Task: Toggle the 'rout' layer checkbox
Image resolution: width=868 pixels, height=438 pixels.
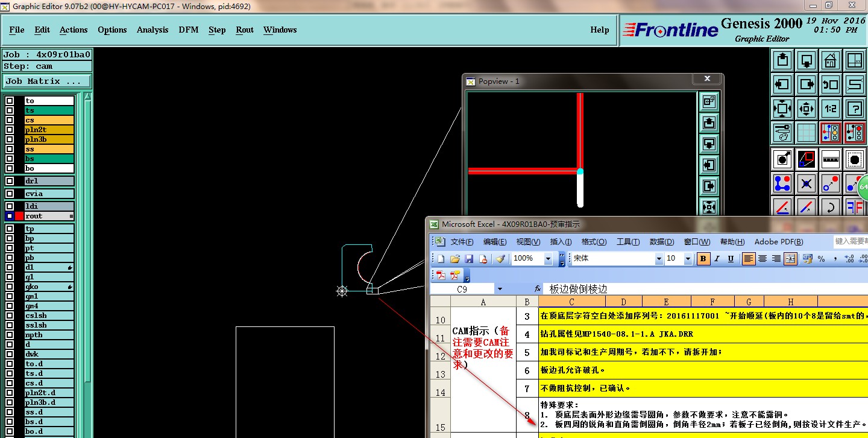Action: coord(10,216)
